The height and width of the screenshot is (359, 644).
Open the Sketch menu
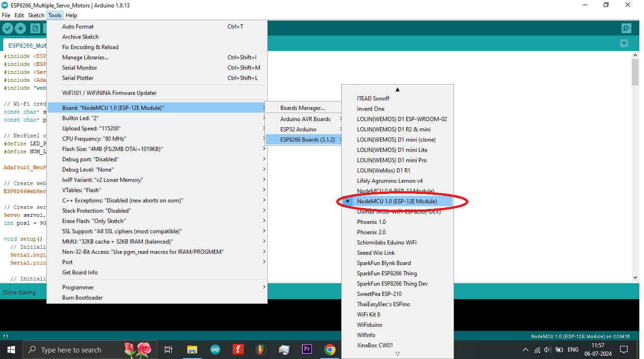(36, 15)
